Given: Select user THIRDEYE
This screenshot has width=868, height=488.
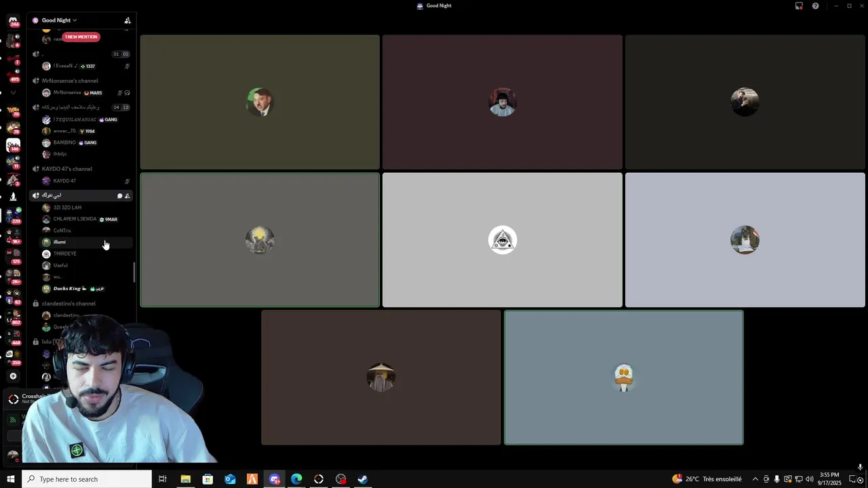Looking at the screenshot, I should tap(85, 253).
